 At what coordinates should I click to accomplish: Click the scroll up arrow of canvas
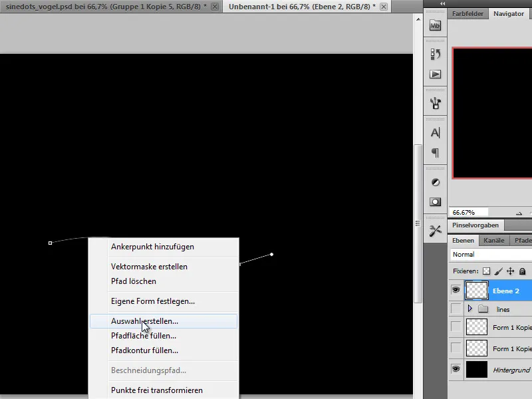[x=418, y=19]
